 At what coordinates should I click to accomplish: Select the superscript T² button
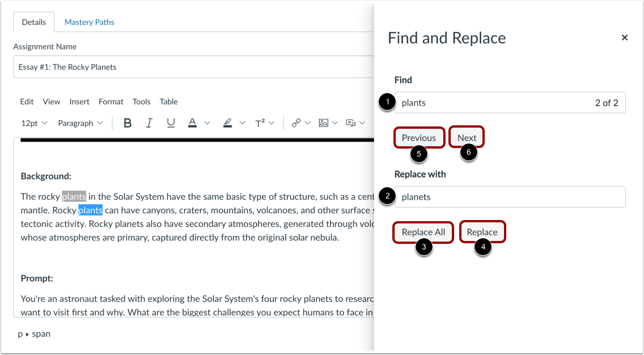260,123
